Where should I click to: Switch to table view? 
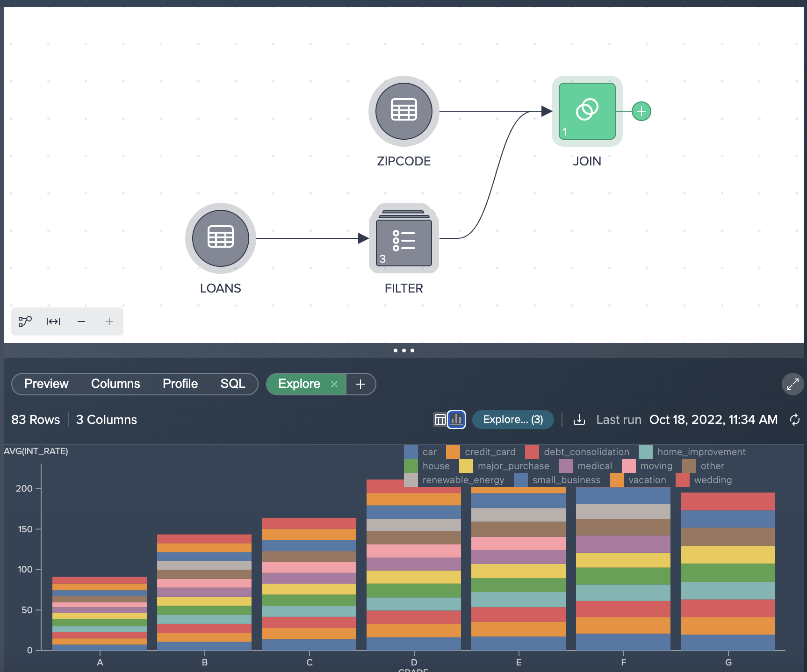coord(440,420)
